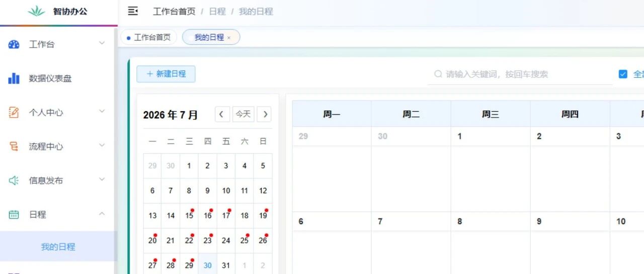Select day 1 of July in mini calendar

pyautogui.click(x=189, y=166)
